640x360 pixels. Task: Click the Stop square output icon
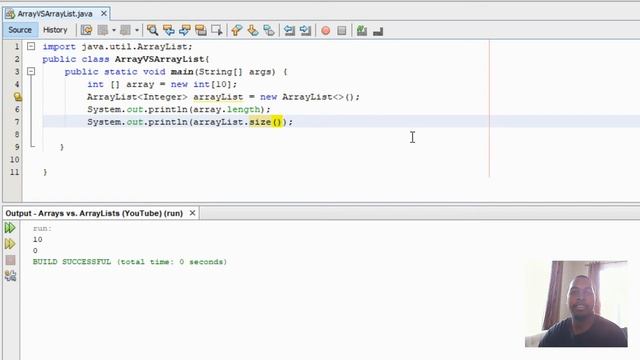pos(11,260)
